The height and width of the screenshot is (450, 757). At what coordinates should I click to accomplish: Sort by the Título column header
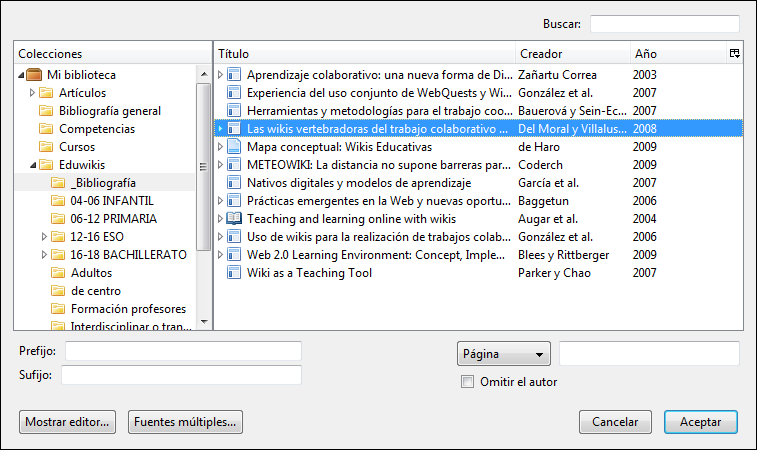(364, 54)
